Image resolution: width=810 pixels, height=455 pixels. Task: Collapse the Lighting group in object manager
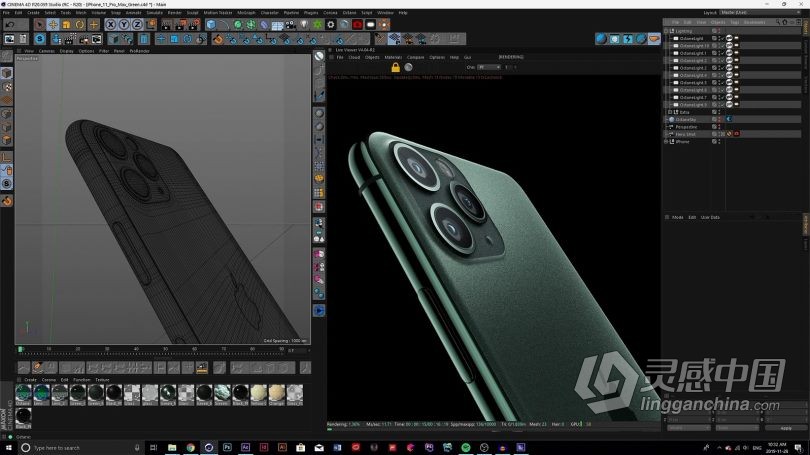(x=667, y=31)
